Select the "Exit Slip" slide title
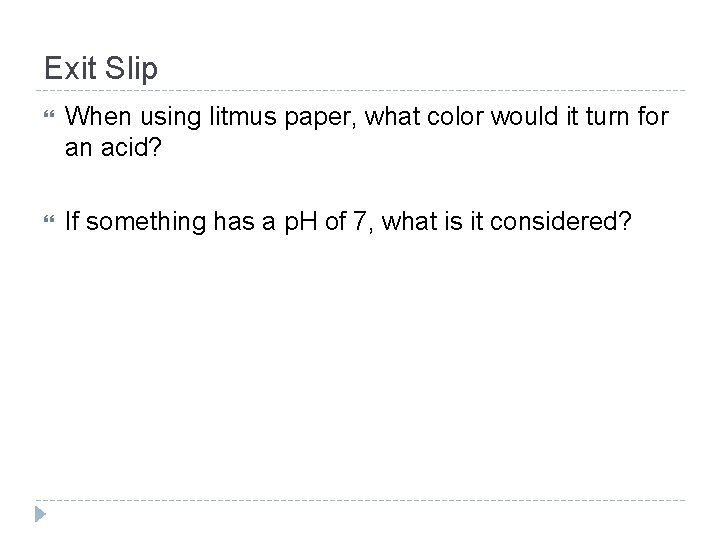 pos(101,69)
